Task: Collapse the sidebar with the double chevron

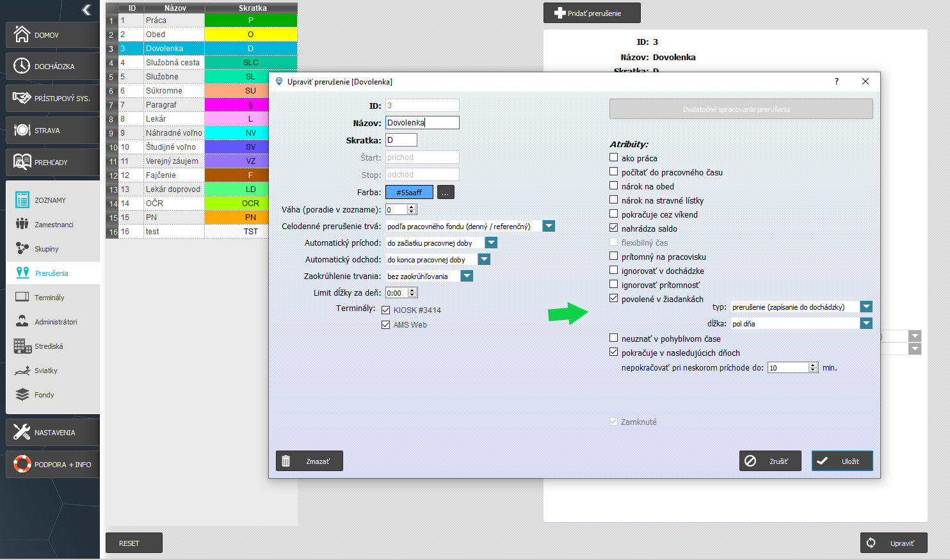Action: coord(87,10)
